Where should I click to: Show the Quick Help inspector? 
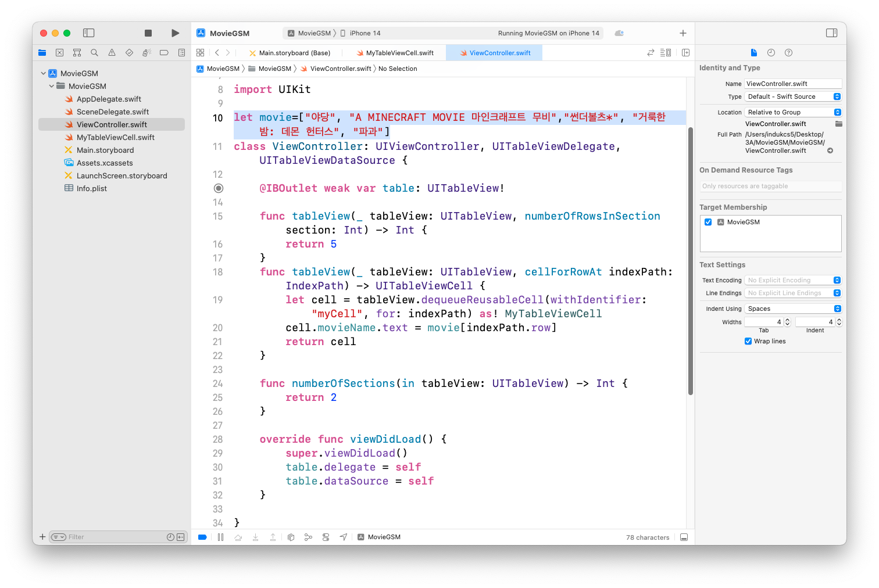(x=788, y=53)
